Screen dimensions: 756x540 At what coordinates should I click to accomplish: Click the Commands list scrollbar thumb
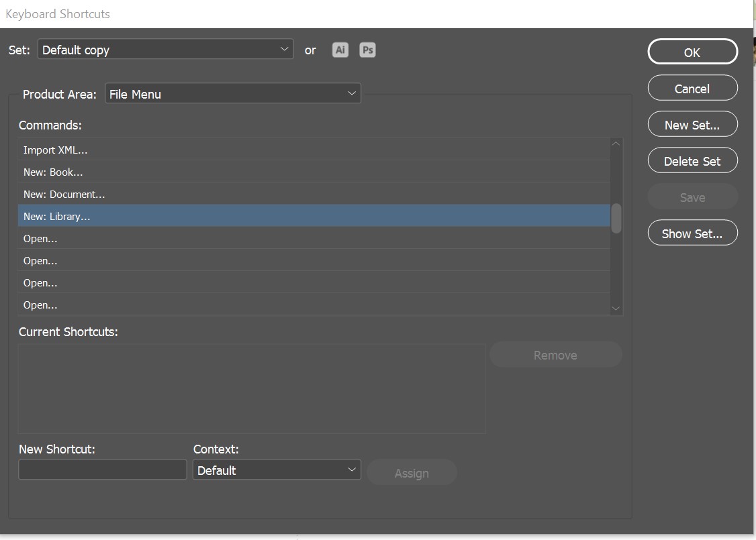[616, 215]
